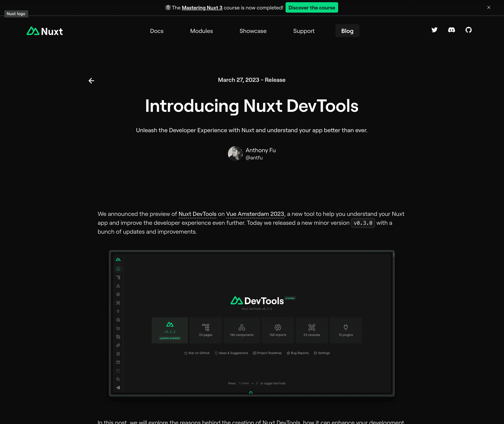
Task: Click the @antfu handle
Action: 254,158
